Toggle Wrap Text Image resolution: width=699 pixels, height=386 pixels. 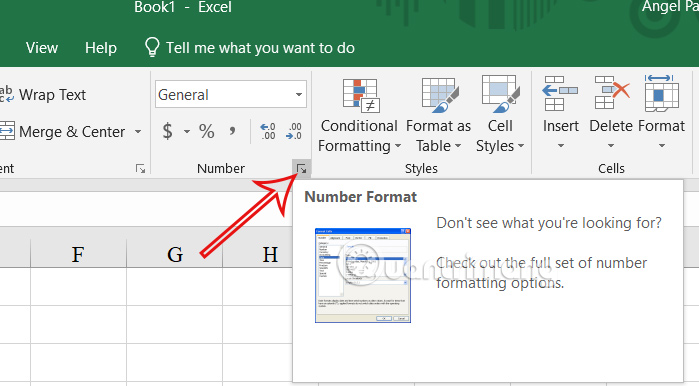(x=43, y=94)
